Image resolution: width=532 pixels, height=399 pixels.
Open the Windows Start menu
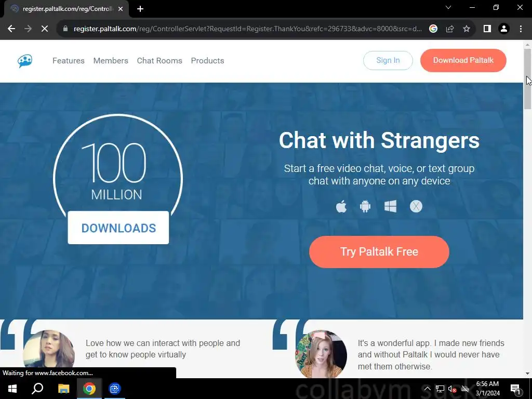click(12, 389)
